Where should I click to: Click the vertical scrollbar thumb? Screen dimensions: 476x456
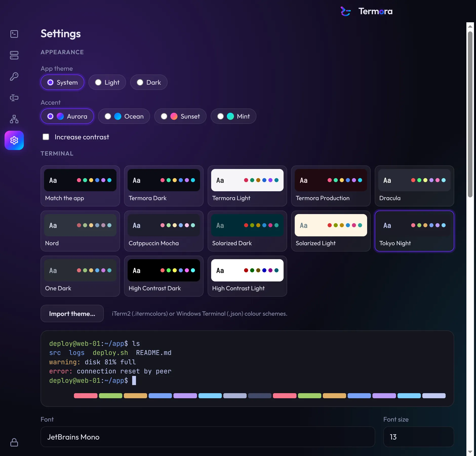[x=470, y=114]
